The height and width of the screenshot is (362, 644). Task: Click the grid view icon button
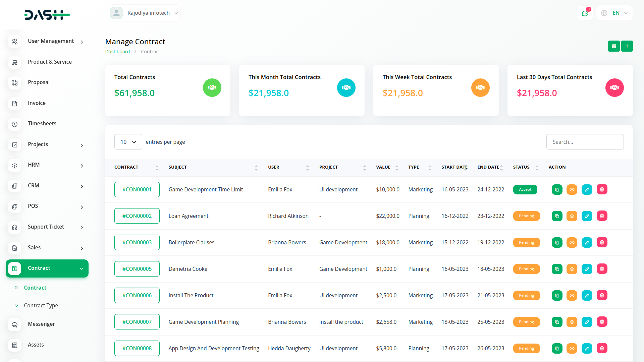tap(614, 46)
